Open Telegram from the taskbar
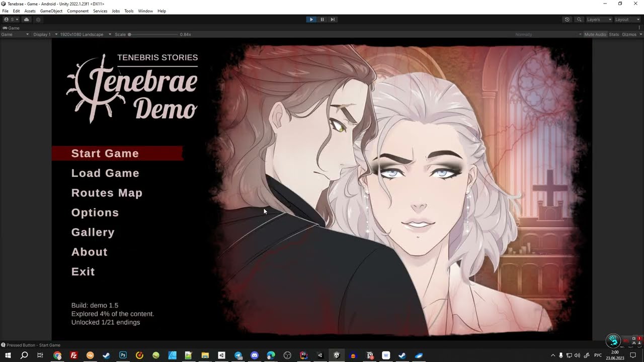This screenshot has width=644, height=362. click(238, 355)
